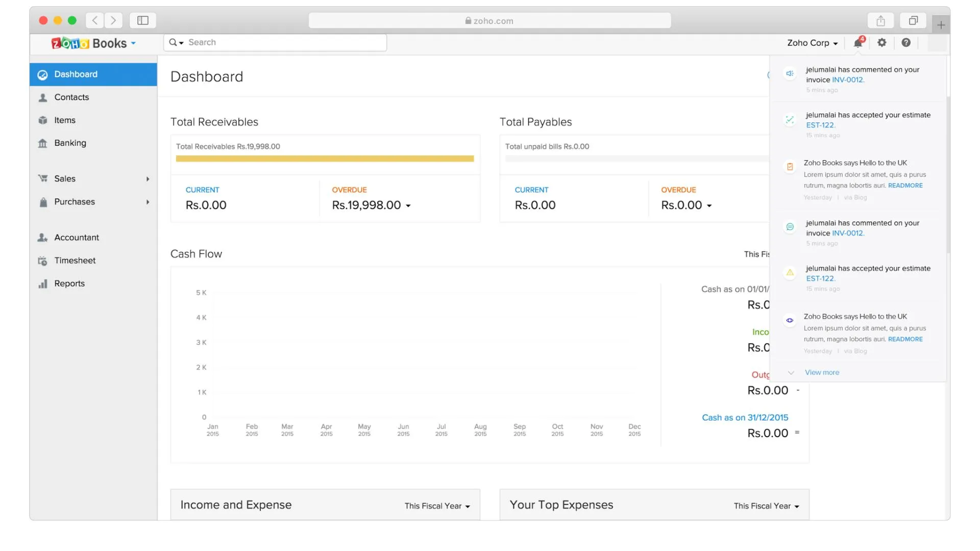
Task: Click payables CURRENT Rs.0.00 amount
Action: coord(535,205)
